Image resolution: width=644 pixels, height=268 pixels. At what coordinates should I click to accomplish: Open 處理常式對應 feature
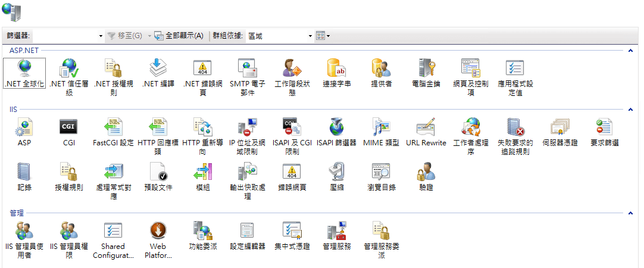[114, 181]
